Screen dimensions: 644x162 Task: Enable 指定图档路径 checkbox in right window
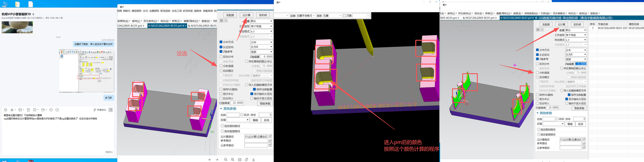point(539,130)
